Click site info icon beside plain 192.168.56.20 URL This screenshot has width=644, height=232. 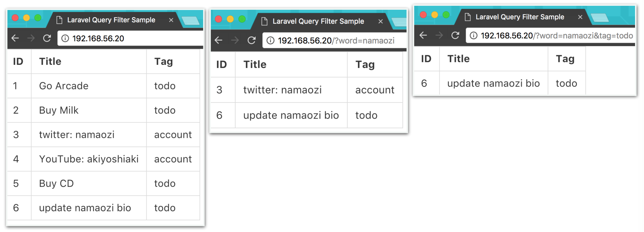pos(65,38)
